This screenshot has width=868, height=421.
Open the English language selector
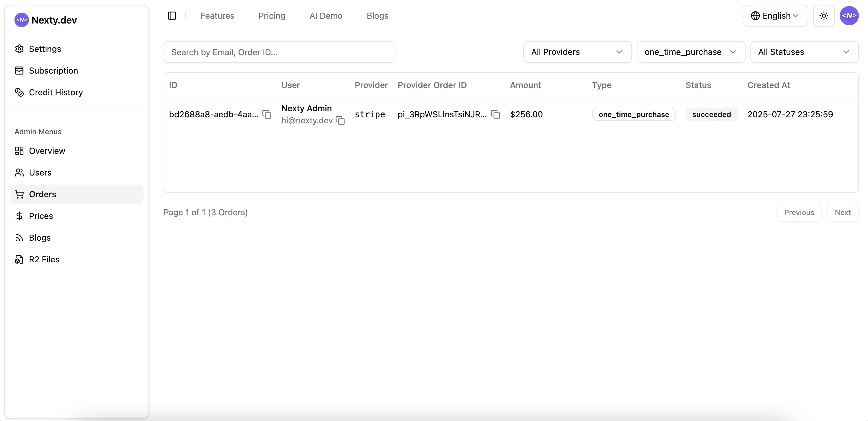[775, 16]
